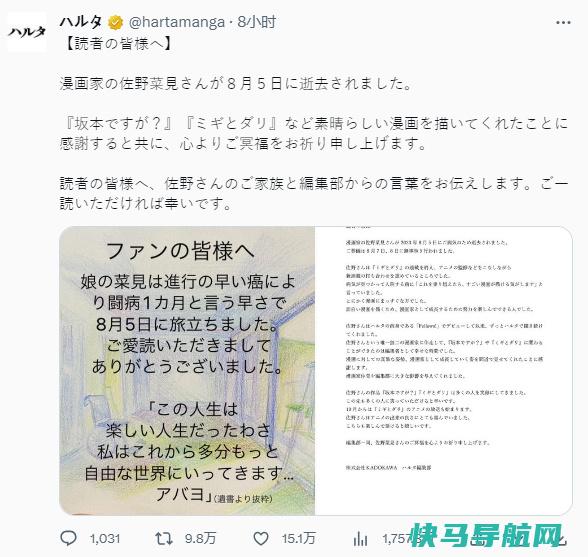Viewport: 588px width, 557px height.
Task: Visit the @hartamanga handle
Action: [x=177, y=23]
